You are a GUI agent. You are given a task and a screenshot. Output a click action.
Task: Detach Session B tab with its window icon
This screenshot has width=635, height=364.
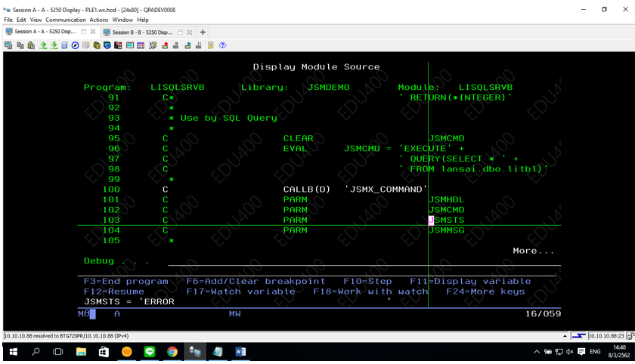[180, 32]
